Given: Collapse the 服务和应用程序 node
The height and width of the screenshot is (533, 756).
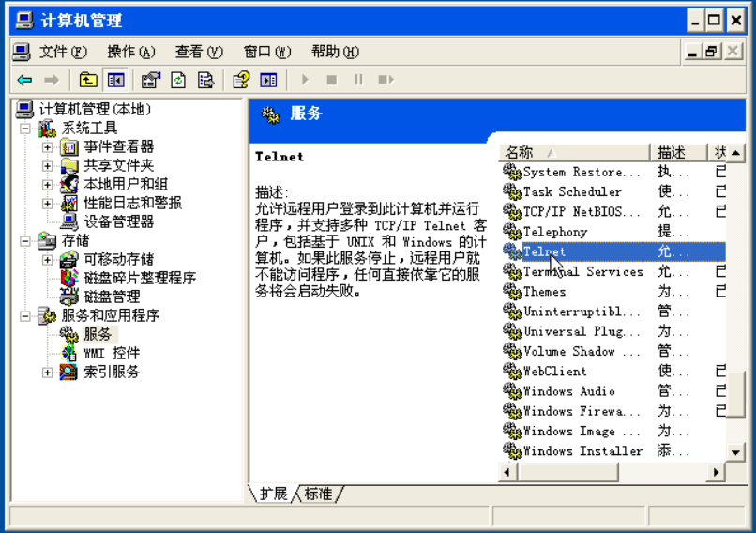Looking at the screenshot, I should pyautogui.click(x=25, y=316).
